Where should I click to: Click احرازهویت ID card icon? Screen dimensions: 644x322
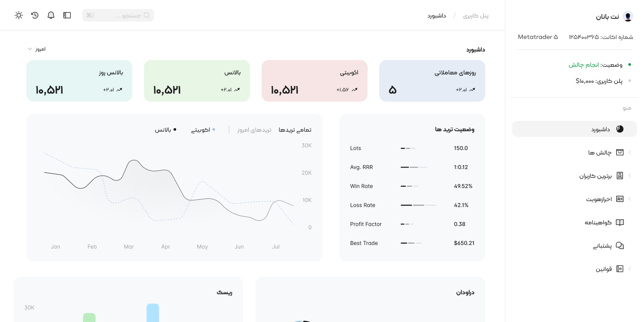pyautogui.click(x=620, y=199)
